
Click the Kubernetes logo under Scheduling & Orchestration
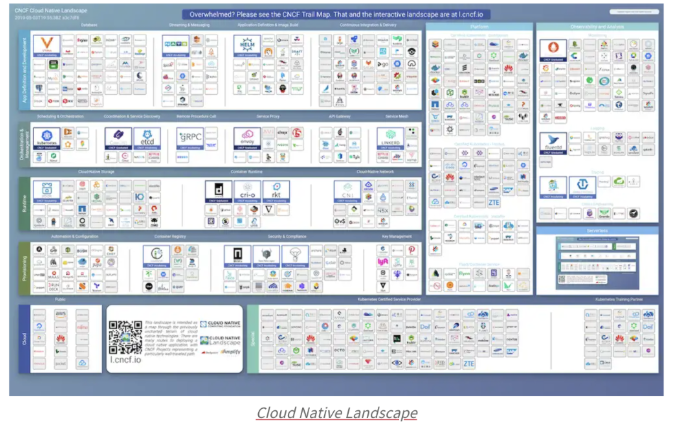pyautogui.click(x=47, y=139)
